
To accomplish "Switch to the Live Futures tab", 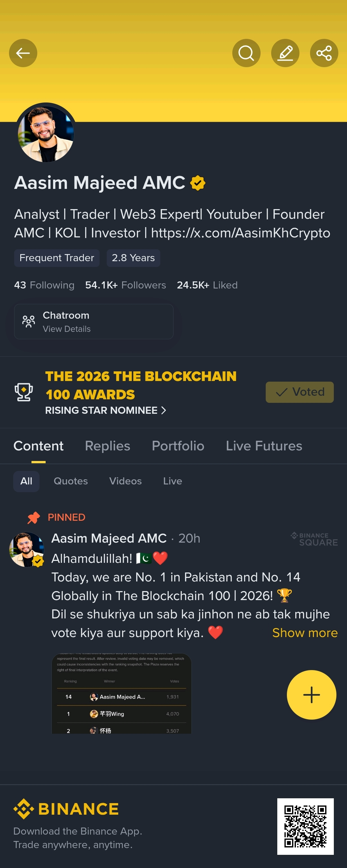I will tap(264, 446).
